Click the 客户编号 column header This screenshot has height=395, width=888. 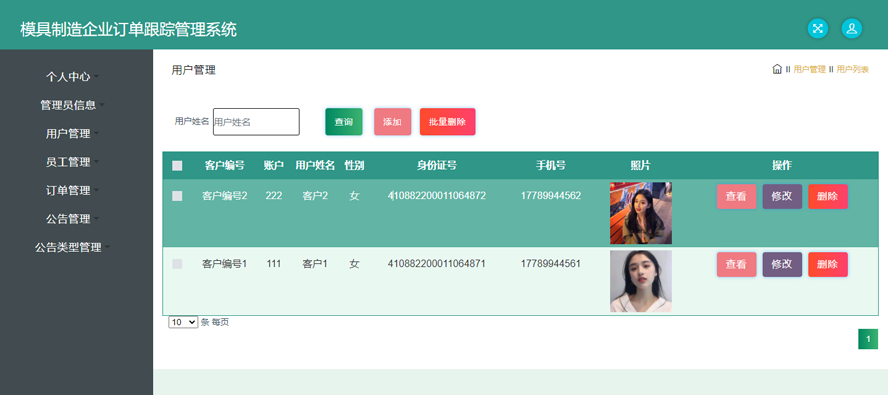point(225,165)
